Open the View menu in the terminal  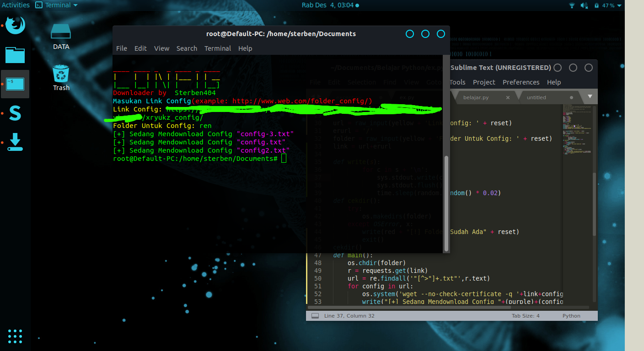tap(161, 48)
